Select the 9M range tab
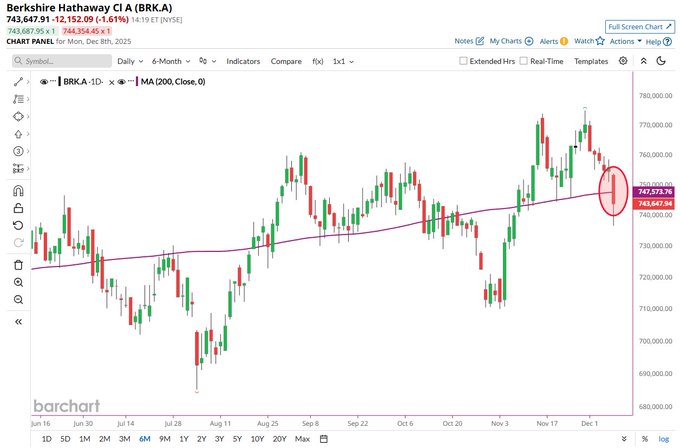This screenshot has width=680, height=448. click(165, 439)
